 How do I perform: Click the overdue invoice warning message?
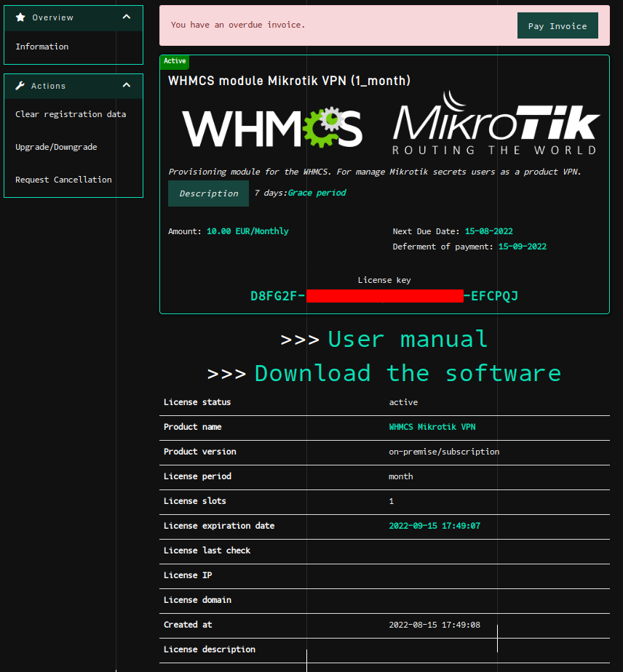[x=237, y=25]
